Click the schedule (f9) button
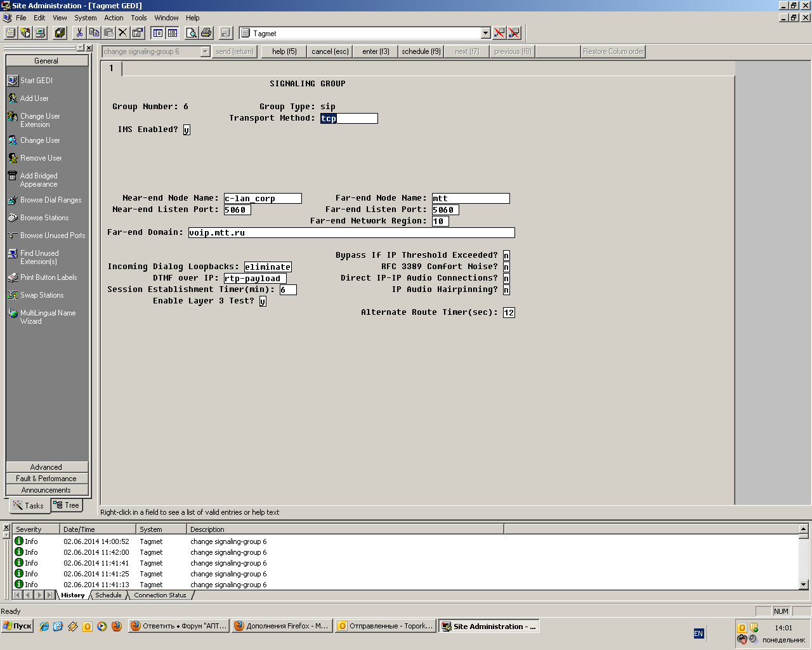The width and height of the screenshot is (812, 650). tap(421, 51)
